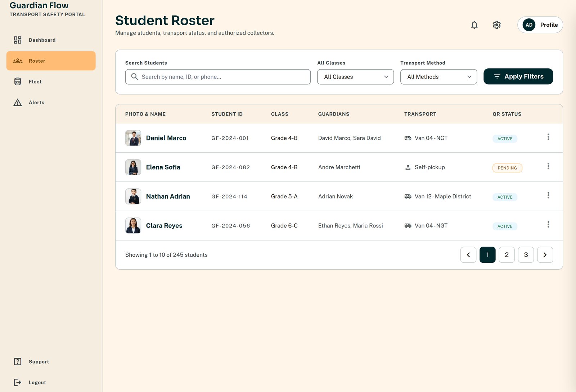The width and height of the screenshot is (576, 392).
Task: Click Clara Reyes's photo
Action: click(133, 225)
